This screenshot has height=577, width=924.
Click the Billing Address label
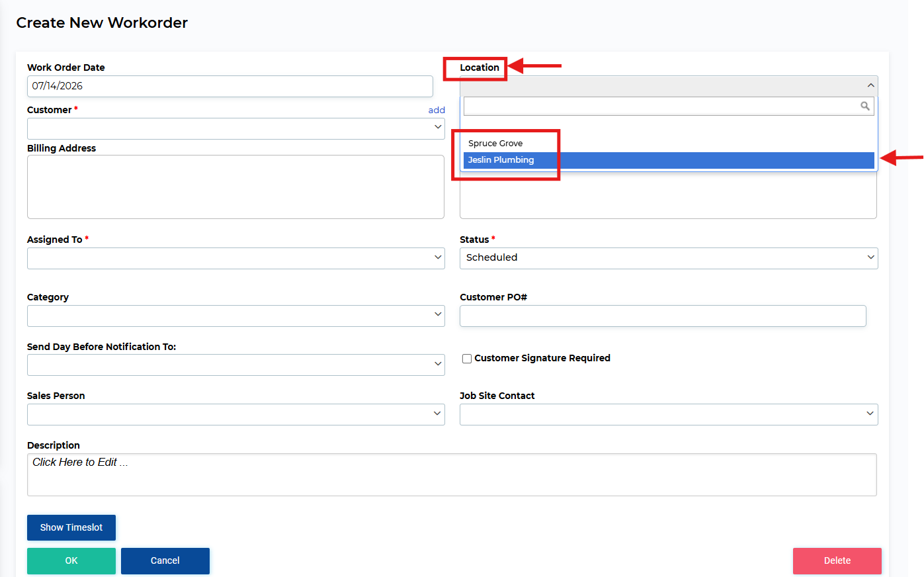coord(62,148)
